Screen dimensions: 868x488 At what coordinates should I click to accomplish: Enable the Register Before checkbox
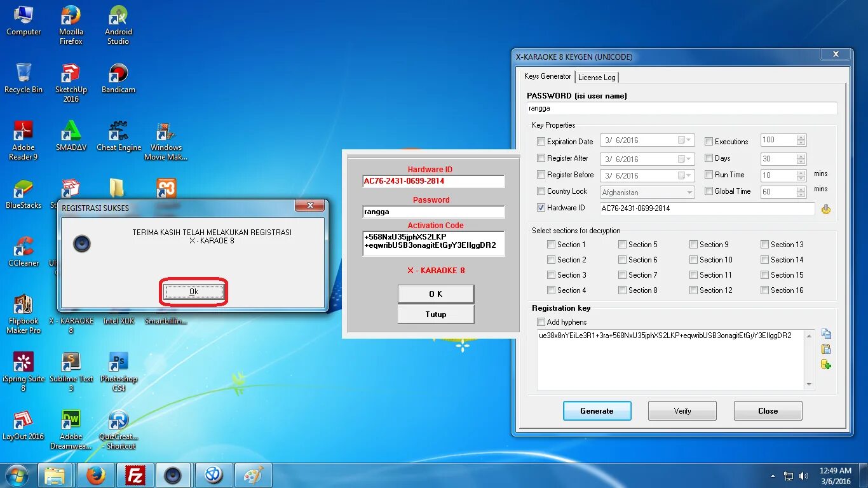click(x=541, y=175)
